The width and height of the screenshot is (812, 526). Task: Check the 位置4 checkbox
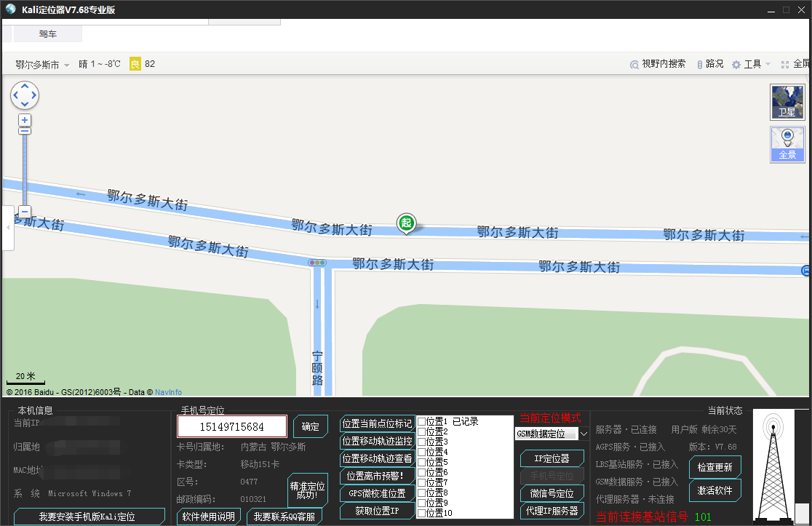[x=422, y=452]
